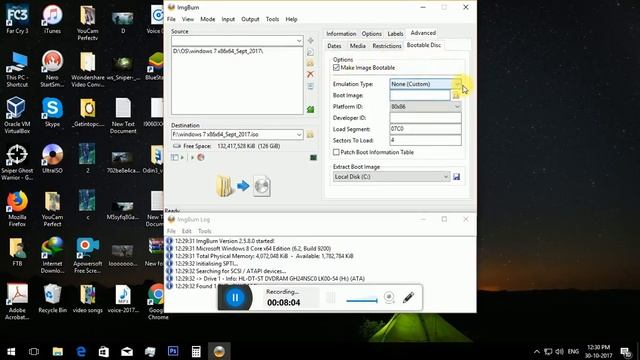Click the Build folder-to-disc icon
The image size is (640, 360).
tap(243, 186)
